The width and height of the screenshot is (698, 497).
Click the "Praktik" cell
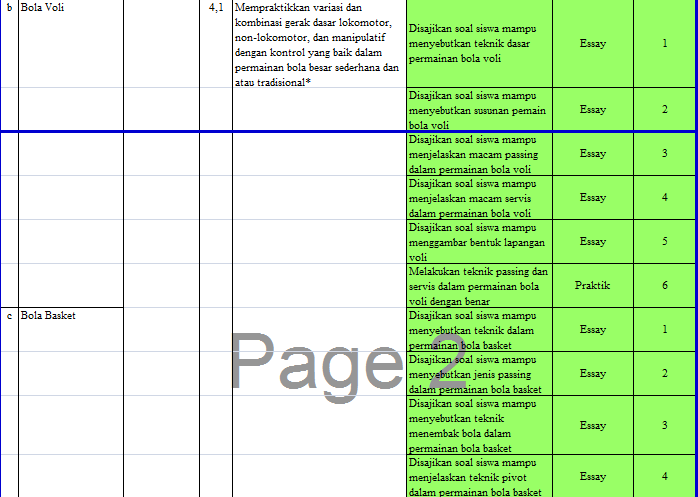(592, 285)
